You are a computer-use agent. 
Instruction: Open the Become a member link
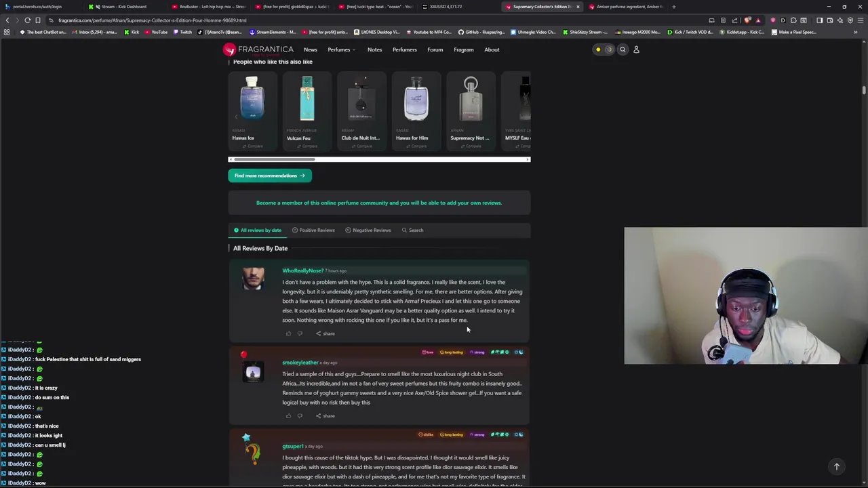click(x=379, y=203)
